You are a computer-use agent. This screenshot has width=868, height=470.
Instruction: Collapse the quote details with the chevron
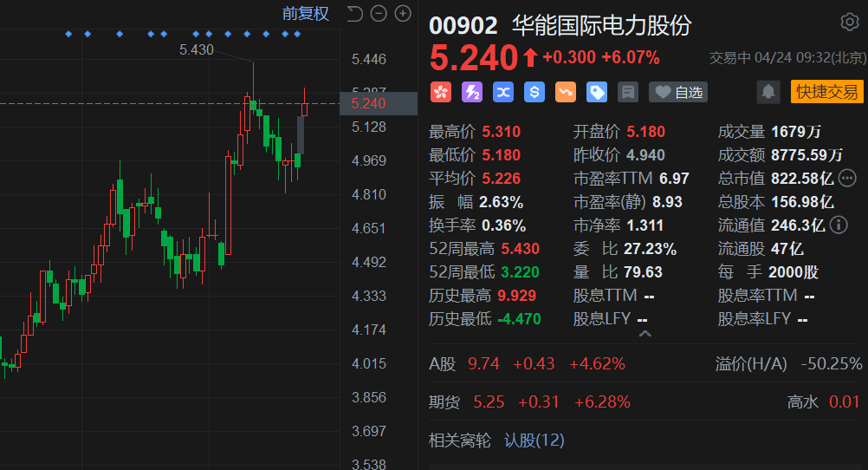coord(645,334)
